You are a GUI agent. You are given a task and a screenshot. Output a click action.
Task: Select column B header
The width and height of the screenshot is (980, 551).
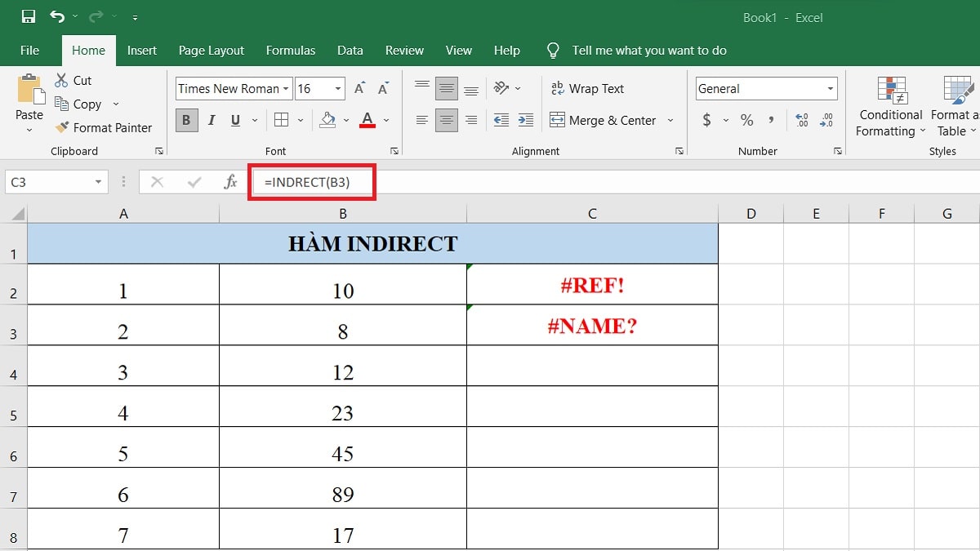343,214
